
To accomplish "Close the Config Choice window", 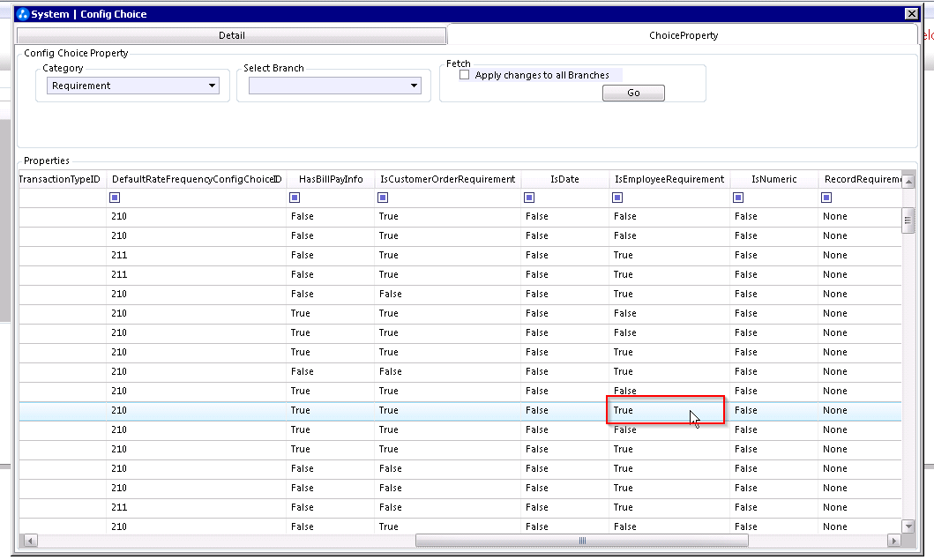I will pyautogui.click(x=911, y=14).
